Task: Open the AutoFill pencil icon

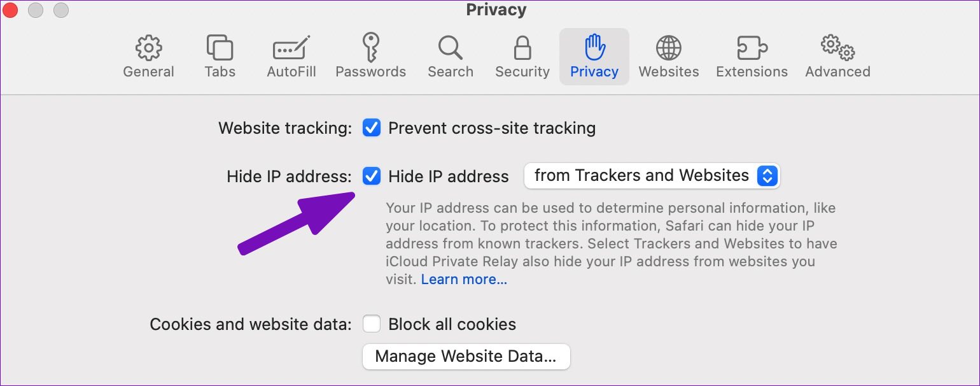Action: coord(291,48)
